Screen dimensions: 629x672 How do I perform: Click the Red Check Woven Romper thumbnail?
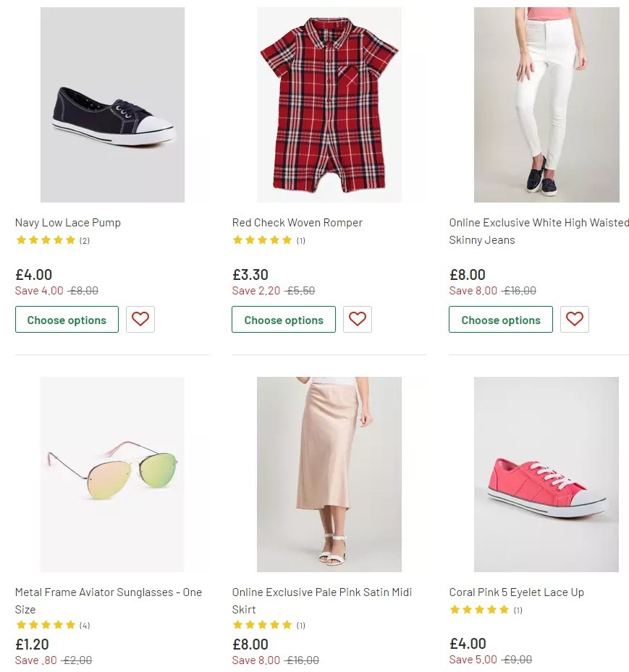329,104
